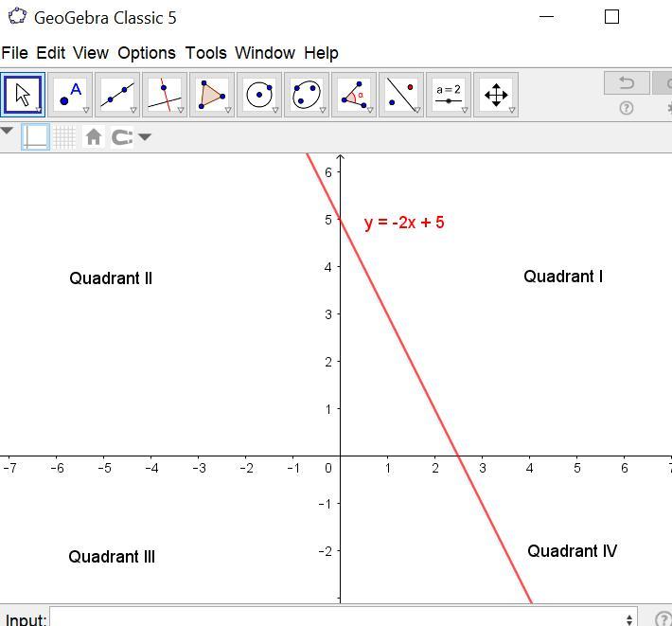Click the point capturing magnet icon
Viewport: 672px width, 626px height.
(x=122, y=137)
